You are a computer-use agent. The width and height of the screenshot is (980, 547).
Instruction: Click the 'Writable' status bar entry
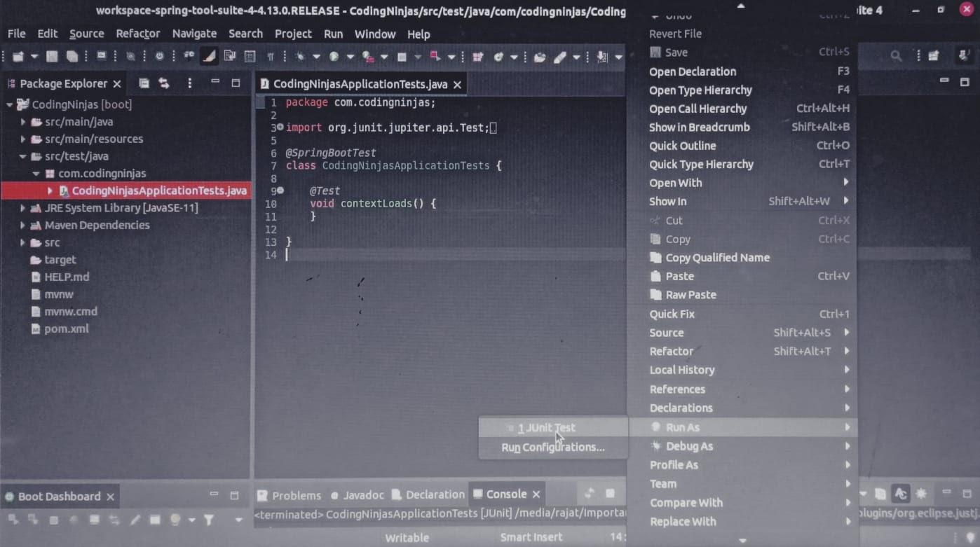(407, 538)
